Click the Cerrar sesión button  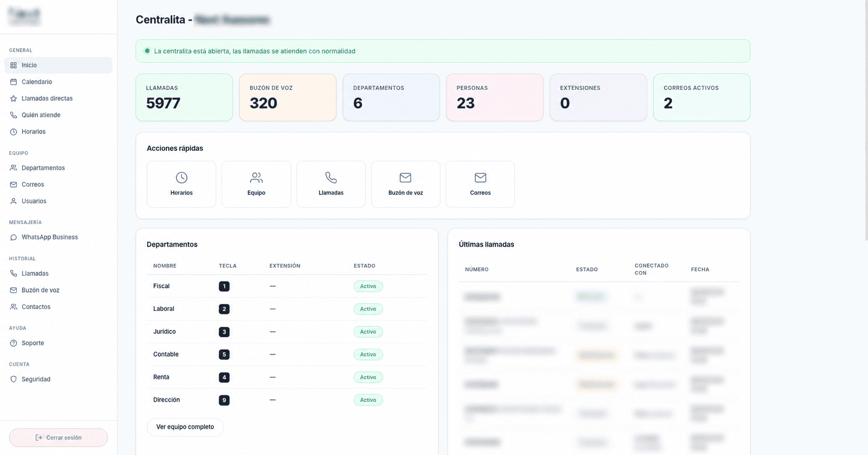(58, 437)
